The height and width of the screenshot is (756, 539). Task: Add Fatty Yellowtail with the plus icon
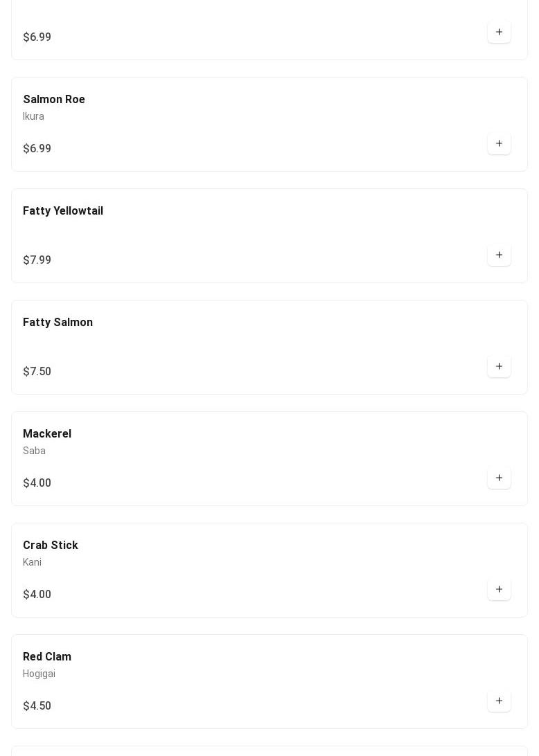click(x=499, y=255)
